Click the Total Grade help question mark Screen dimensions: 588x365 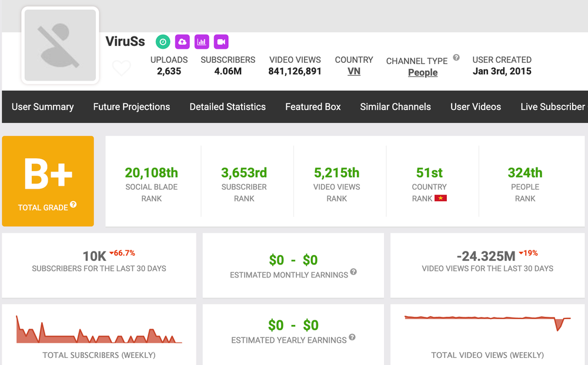73,204
